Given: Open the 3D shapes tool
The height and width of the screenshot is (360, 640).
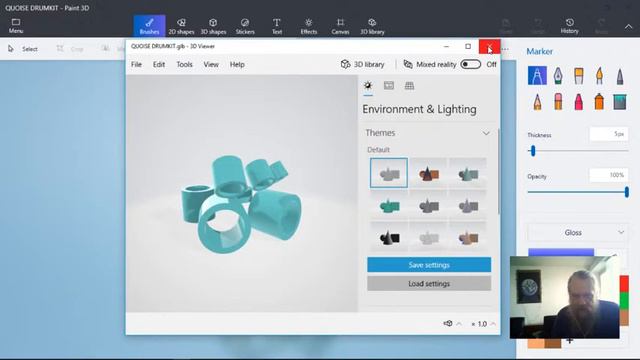Looking at the screenshot, I should coord(213,26).
